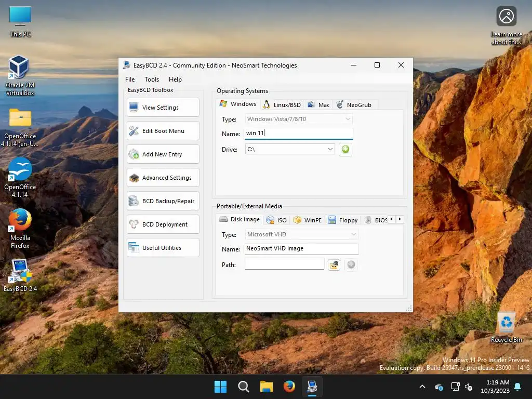Open taskbar Search
The height and width of the screenshot is (399, 532).
tap(244, 387)
